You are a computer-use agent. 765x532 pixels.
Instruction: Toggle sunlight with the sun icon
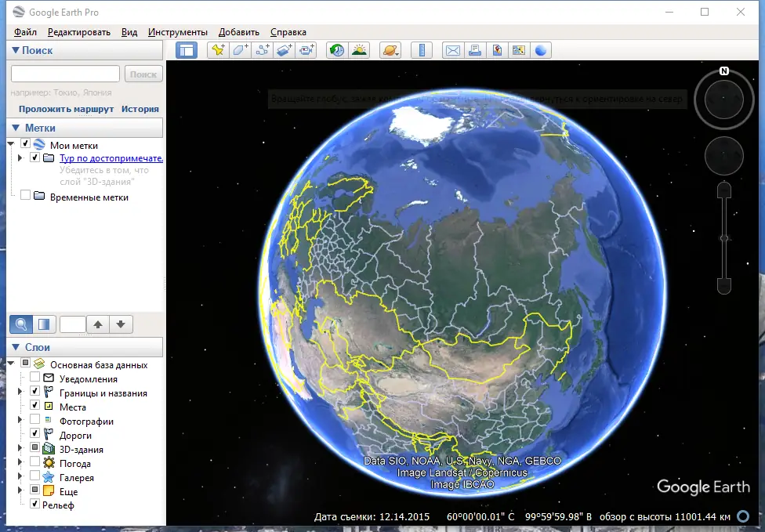tap(360, 49)
